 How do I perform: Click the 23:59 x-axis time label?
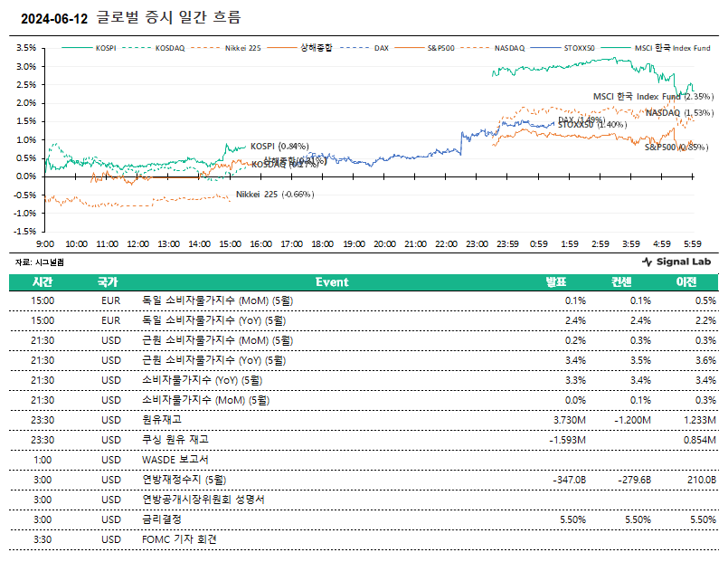click(x=507, y=244)
